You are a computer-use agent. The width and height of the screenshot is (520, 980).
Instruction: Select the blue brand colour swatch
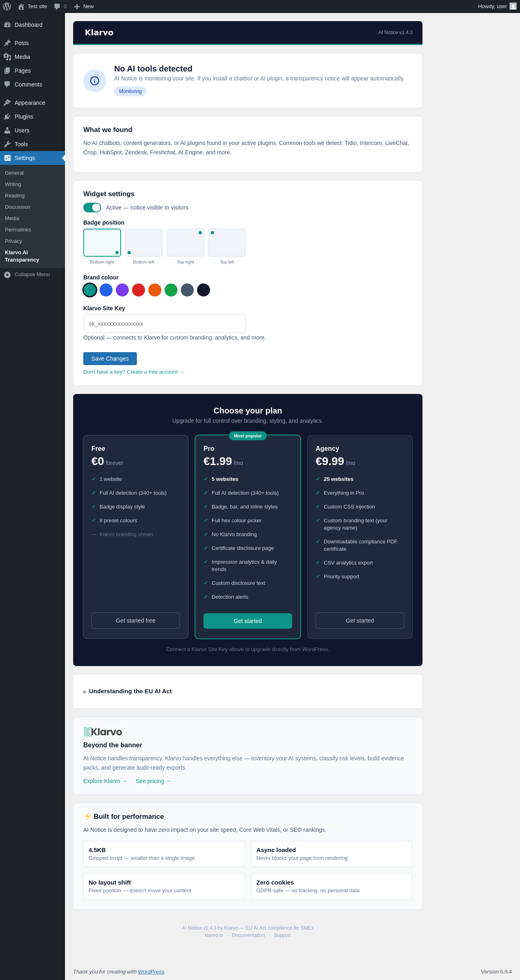coord(106,290)
